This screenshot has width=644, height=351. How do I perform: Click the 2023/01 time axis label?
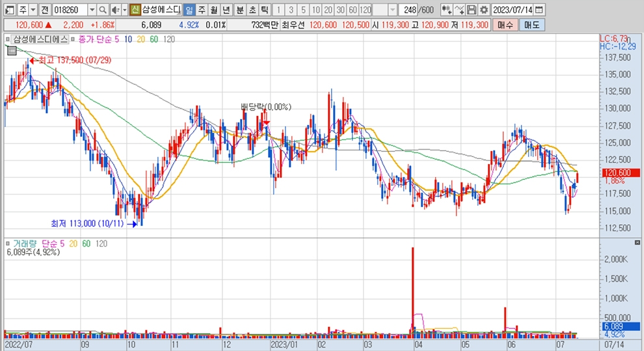(x=284, y=344)
